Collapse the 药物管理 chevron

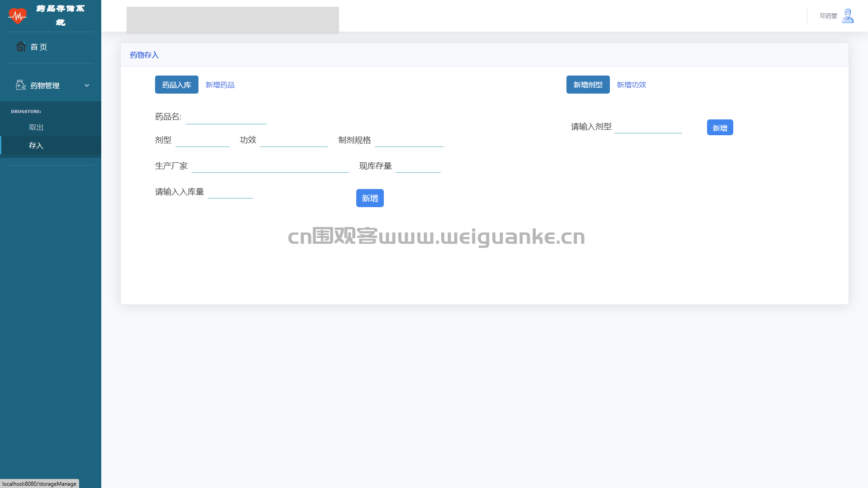click(x=87, y=85)
